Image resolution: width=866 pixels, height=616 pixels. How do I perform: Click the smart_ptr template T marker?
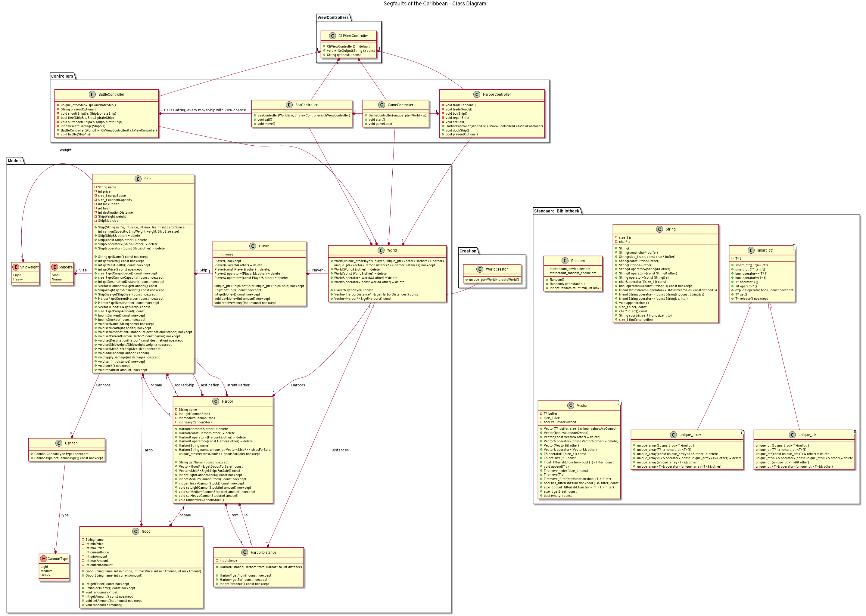pyautogui.click(x=794, y=247)
